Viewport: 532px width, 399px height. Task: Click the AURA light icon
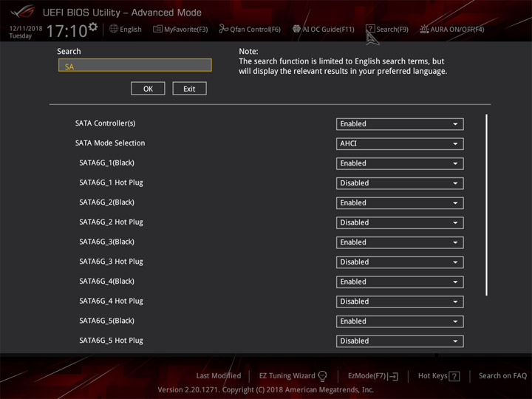pos(424,29)
